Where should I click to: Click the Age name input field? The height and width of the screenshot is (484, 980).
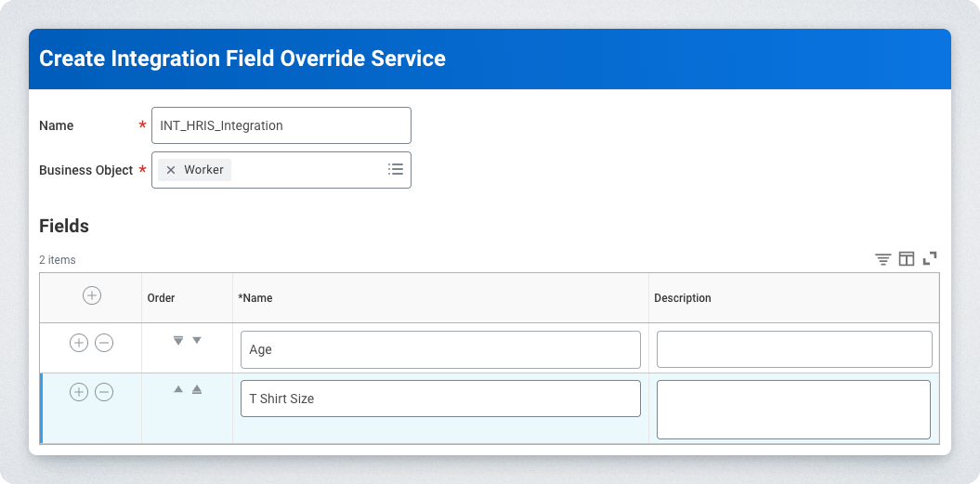click(440, 350)
